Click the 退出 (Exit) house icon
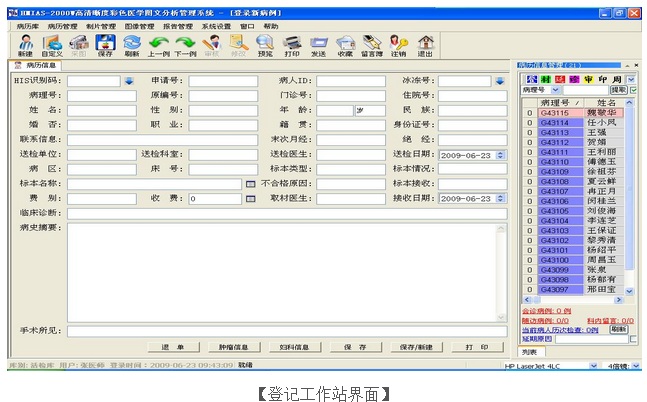The height and width of the screenshot is (402, 647). [x=425, y=43]
